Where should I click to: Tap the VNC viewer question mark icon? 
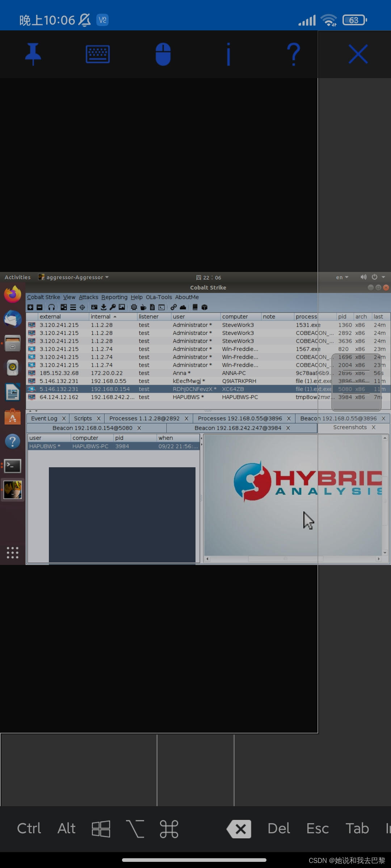tap(294, 54)
